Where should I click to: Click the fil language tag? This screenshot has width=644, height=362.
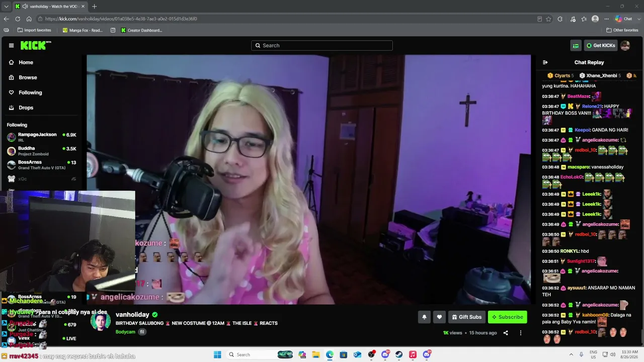tap(142, 332)
